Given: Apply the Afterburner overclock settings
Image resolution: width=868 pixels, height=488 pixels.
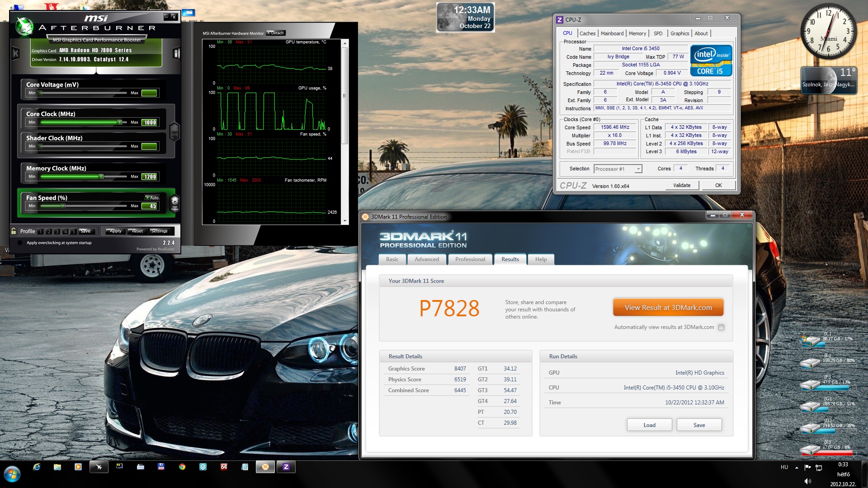Looking at the screenshot, I should pyautogui.click(x=115, y=231).
